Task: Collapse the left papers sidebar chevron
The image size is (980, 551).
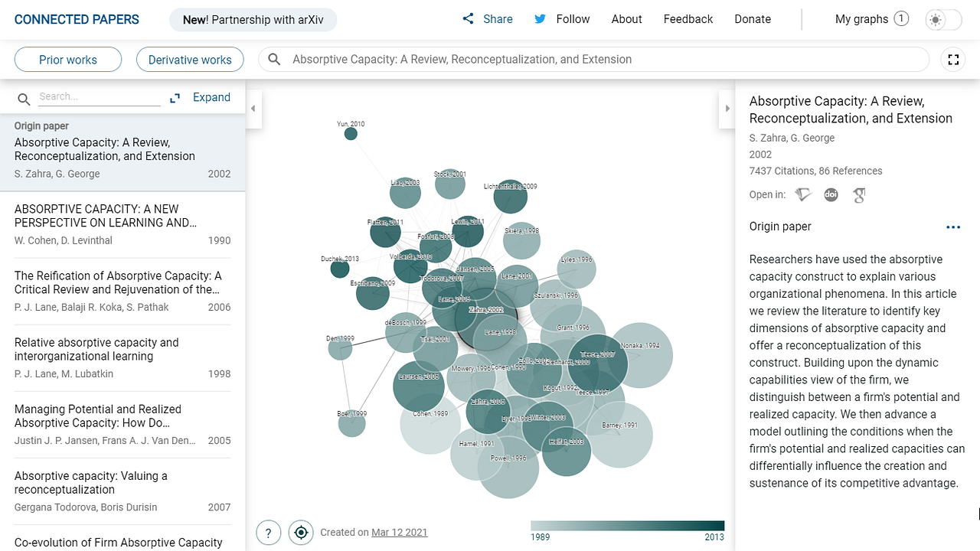Action: (x=253, y=109)
